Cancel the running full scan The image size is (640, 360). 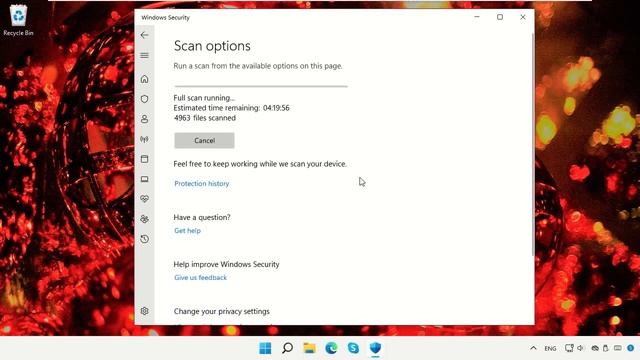[204, 140]
